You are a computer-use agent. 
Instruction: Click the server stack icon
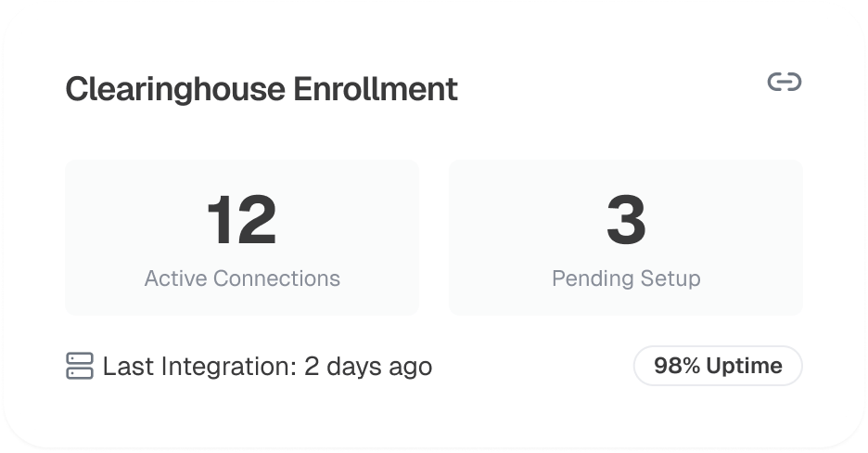coord(80,366)
